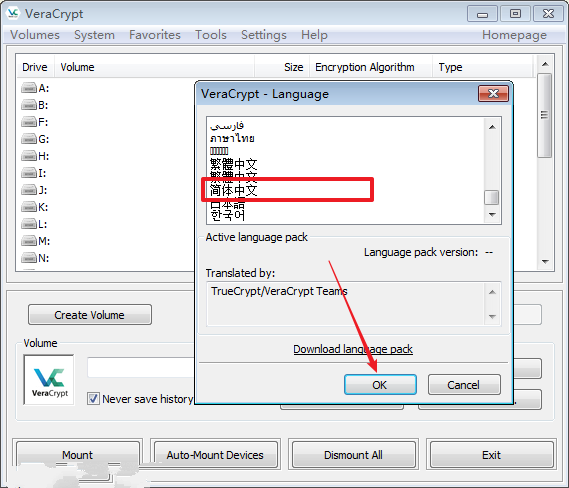Image resolution: width=569 pixels, height=488 pixels.
Task: Select the N: drive icon
Action: [x=29, y=258]
